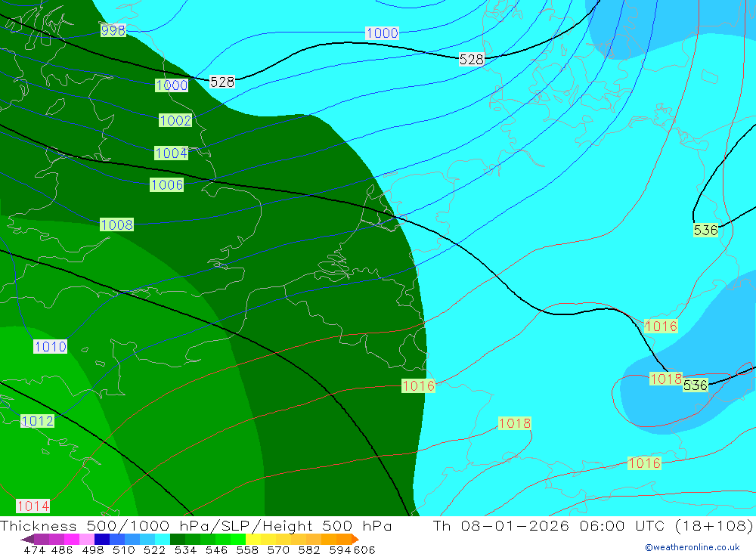Screen dimensions: 756x554
Task: Pick the dark green legend swatch above 534
Action: [178, 539]
